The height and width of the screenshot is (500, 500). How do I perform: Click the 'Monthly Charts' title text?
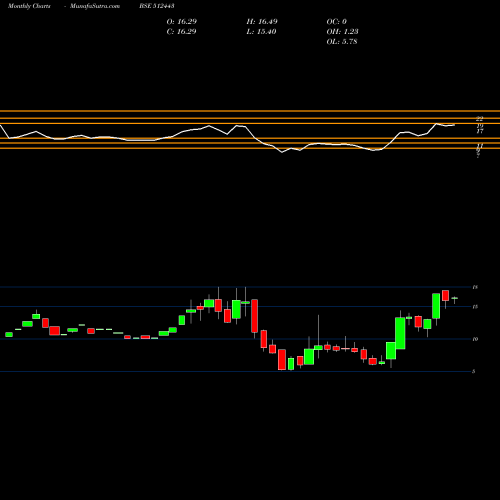click(29, 6)
